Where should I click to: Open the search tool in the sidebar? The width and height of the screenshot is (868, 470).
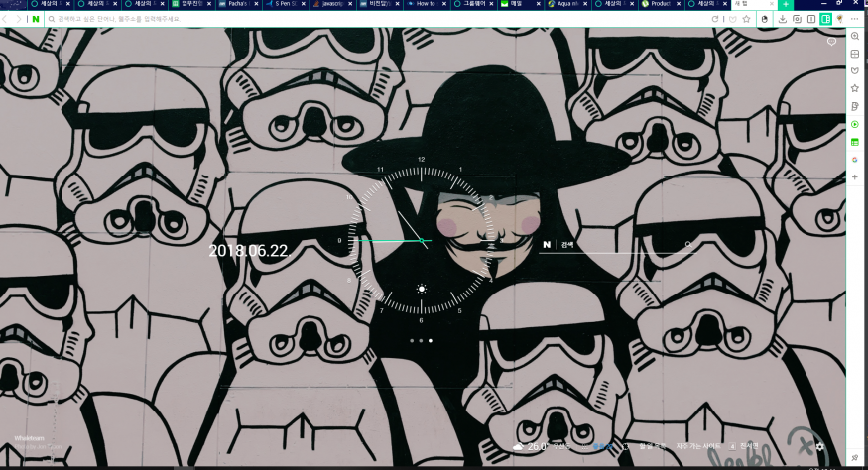855,36
